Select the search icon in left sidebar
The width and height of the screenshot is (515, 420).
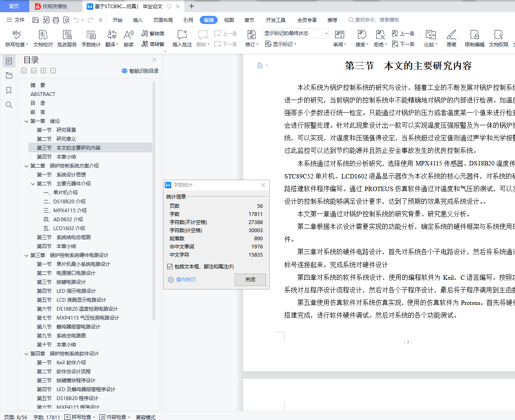tap(9, 105)
